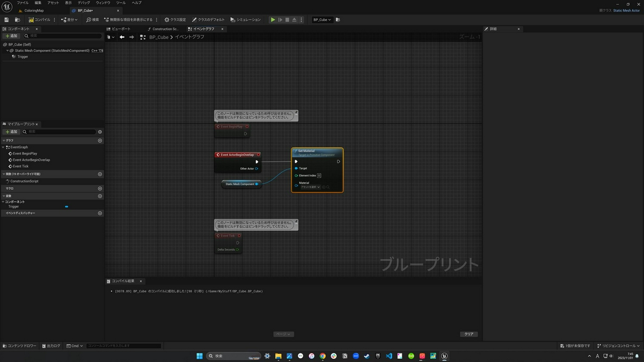Click the 検索 find button in toolbar

tap(93, 20)
